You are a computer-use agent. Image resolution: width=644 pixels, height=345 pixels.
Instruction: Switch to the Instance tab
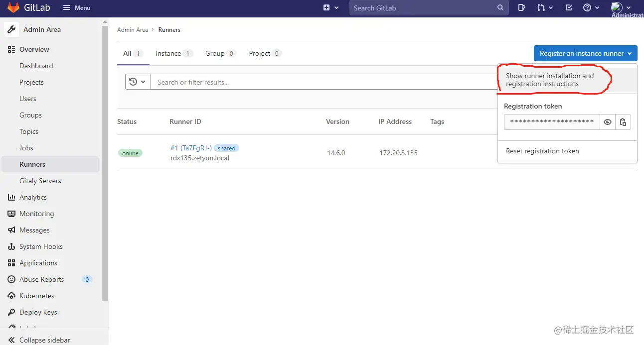174,53
